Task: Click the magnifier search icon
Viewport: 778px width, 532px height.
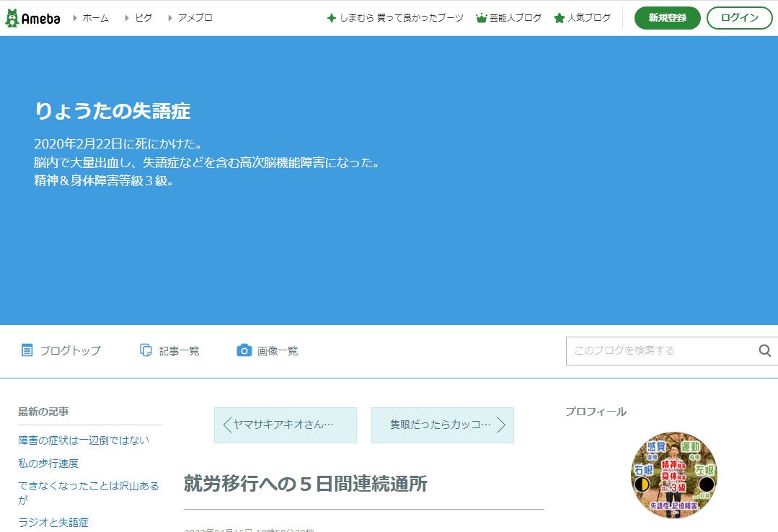Action: [x=764, y=351]
